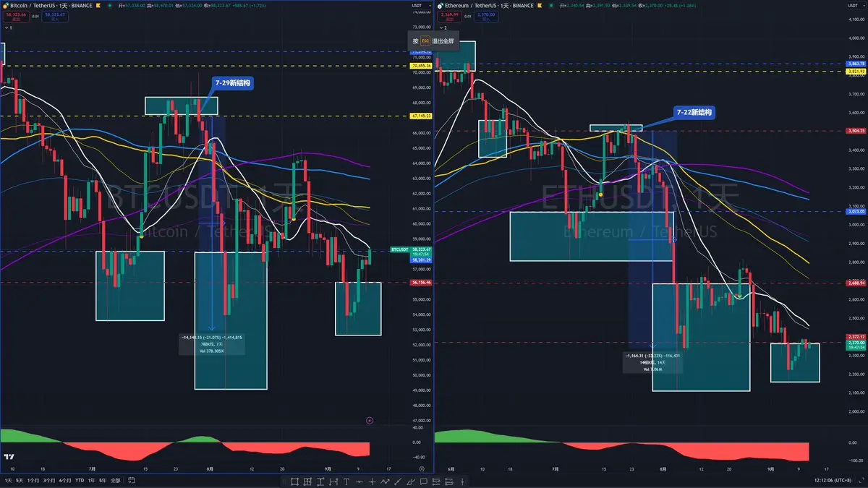Click the Ethereum symbol logo icon
The height and width of the screenshot is (488, 868).
(x=440, y=6)
